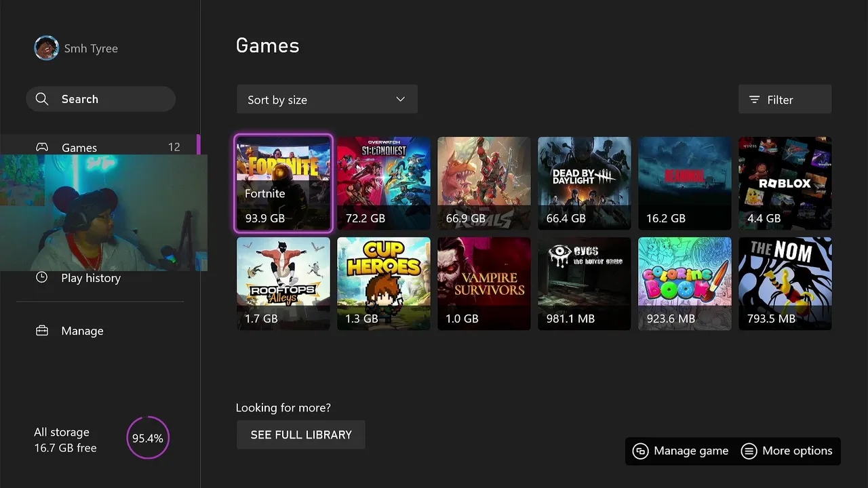Select the Dead by Daylight tile
The height and width of the screenshot is (488, 868).
[585, 183]
